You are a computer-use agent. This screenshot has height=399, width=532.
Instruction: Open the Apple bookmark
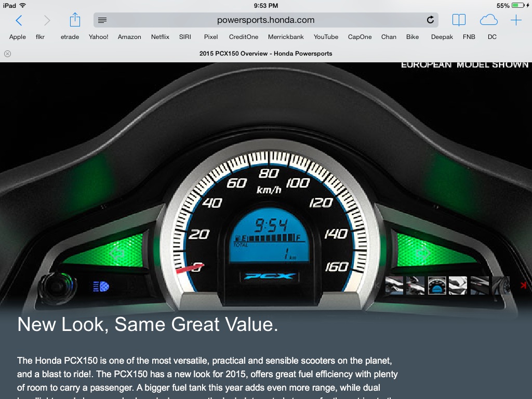18,37
